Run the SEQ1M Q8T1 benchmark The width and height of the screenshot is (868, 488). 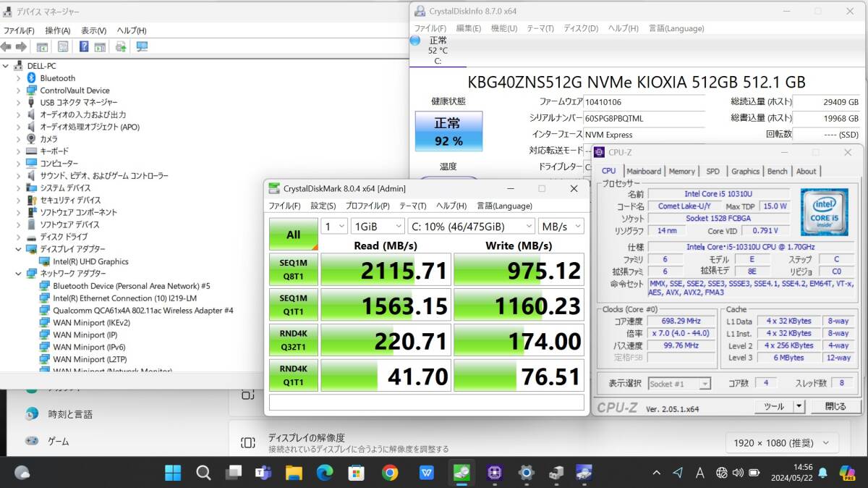pos(294,270)
